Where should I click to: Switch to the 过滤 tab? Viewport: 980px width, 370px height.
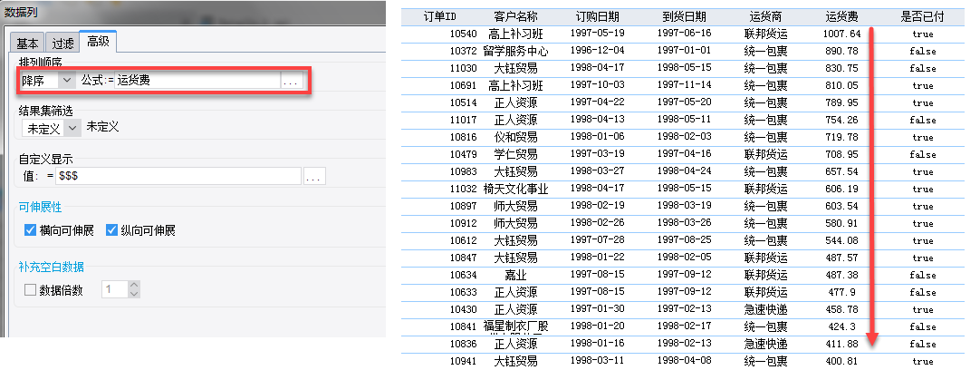tap(62, 43)
